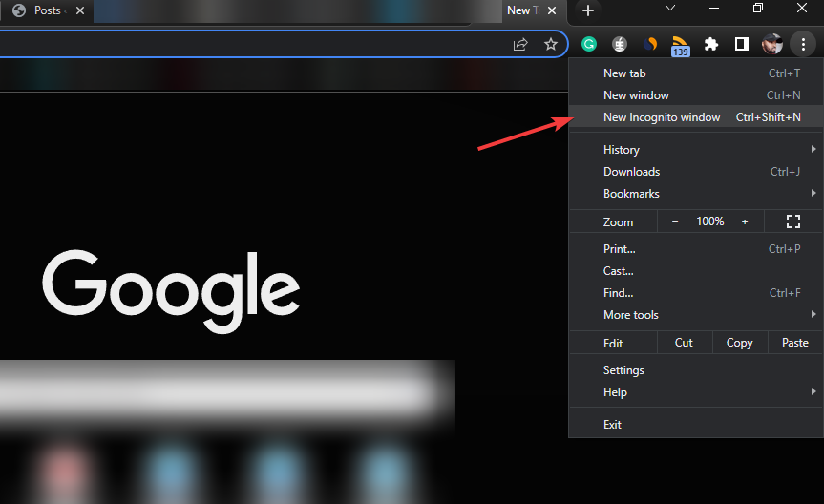Open Settings from the menu

point(696,370)
